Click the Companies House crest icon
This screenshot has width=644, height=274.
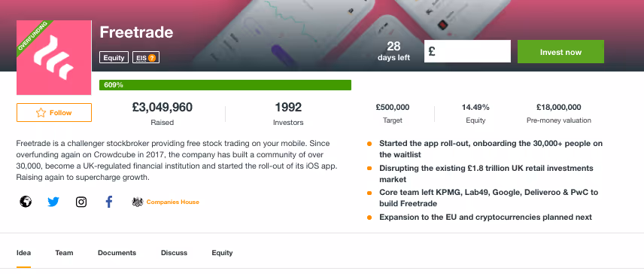(x=137, y=202)
